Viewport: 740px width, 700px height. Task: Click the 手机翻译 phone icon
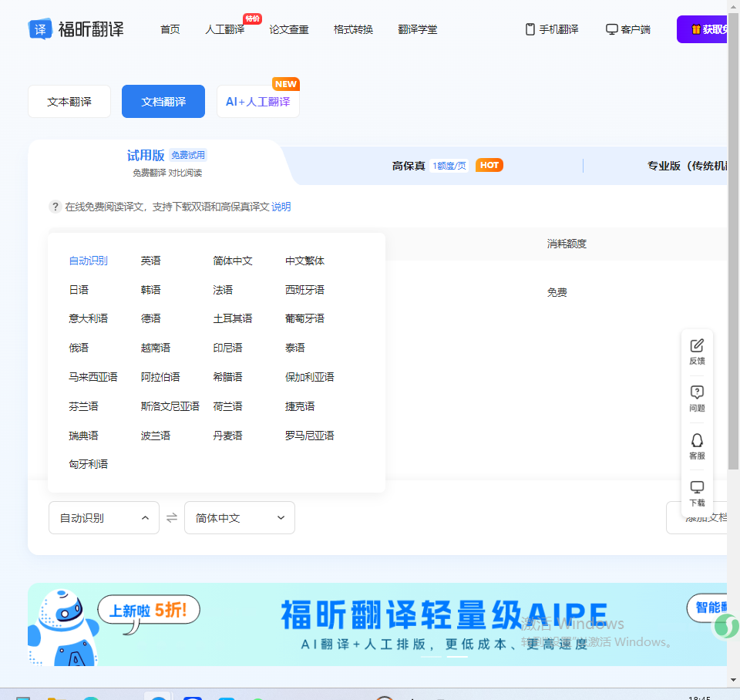pos(530,29)
